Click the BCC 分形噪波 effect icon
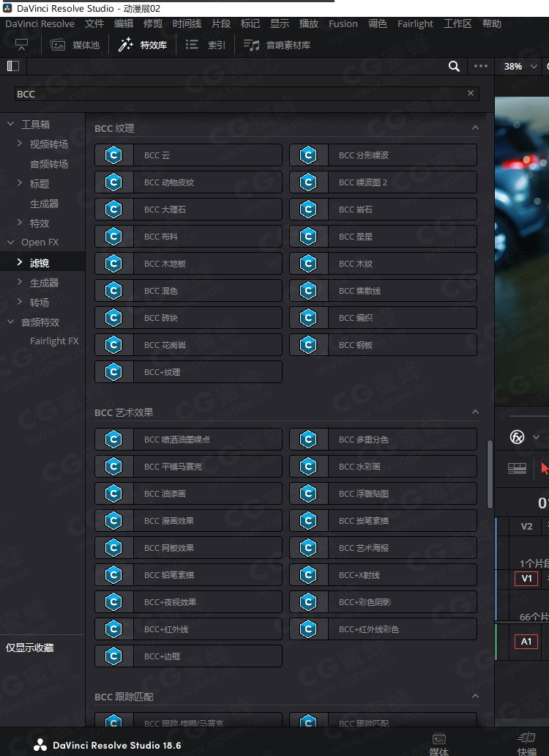 (308, 155)
